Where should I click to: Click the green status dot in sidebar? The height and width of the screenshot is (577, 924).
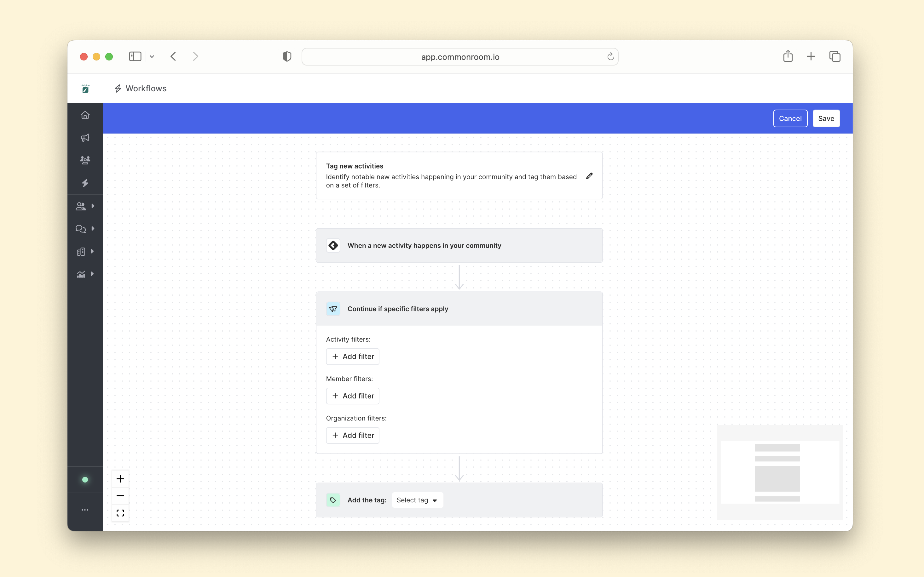pyautogui.click(x=85, y=480)
